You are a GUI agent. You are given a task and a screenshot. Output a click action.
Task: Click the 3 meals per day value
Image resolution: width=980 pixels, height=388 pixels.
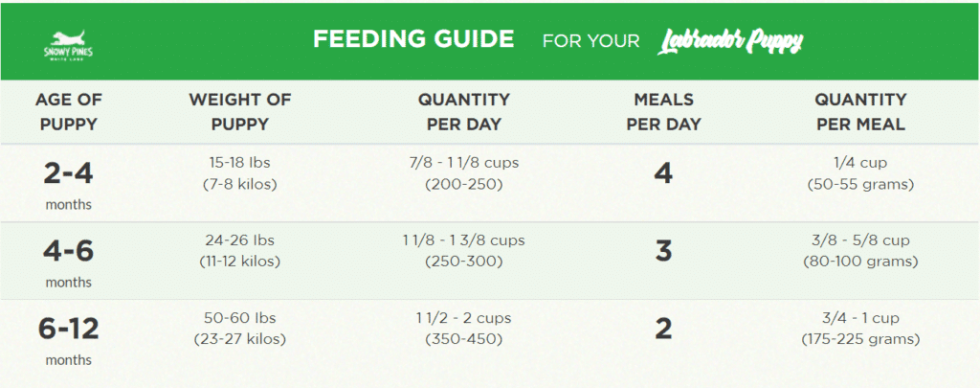663,251
